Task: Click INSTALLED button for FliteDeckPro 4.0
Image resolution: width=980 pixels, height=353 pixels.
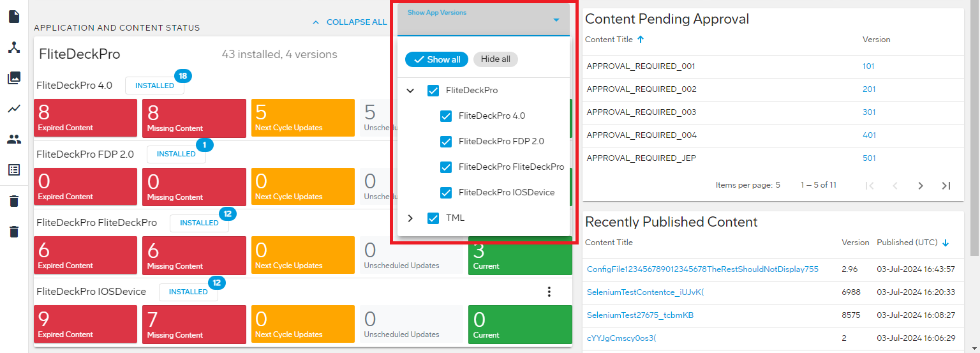Action: coord(154,86)
